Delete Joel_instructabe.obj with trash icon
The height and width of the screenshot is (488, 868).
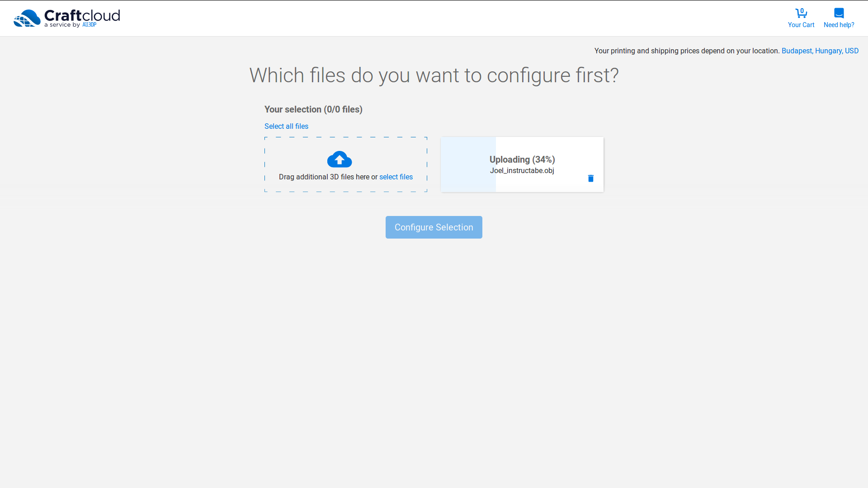pos(590,178)
